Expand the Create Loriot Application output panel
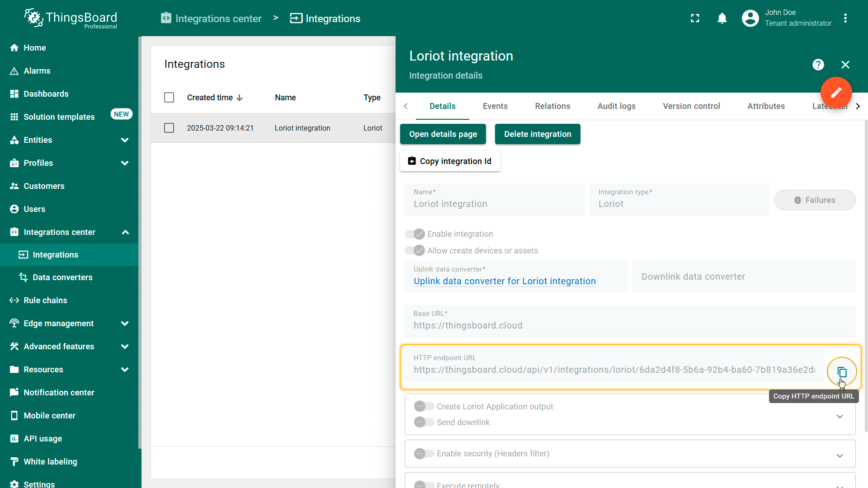The image size is (868, 488). pyautogui.click(x=840, y=416)
